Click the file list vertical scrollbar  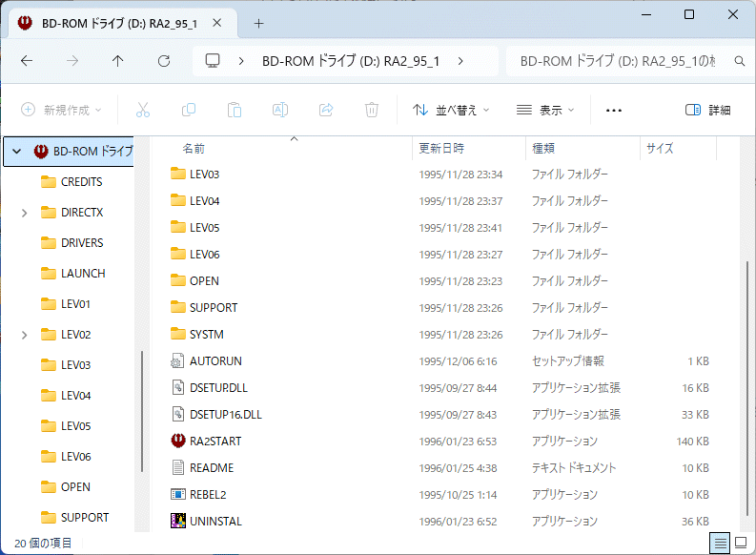pyautogui.click(x=747, y=388)
